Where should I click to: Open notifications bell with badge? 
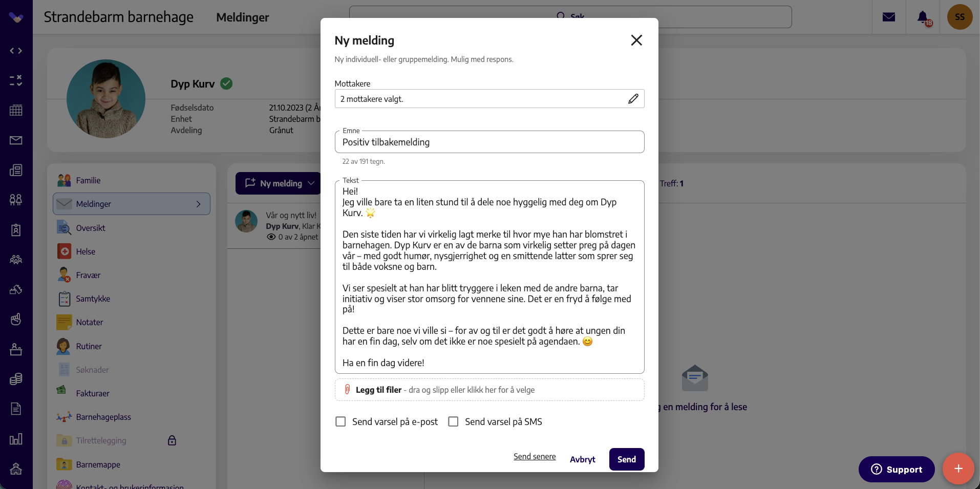(x=923, y=17)
